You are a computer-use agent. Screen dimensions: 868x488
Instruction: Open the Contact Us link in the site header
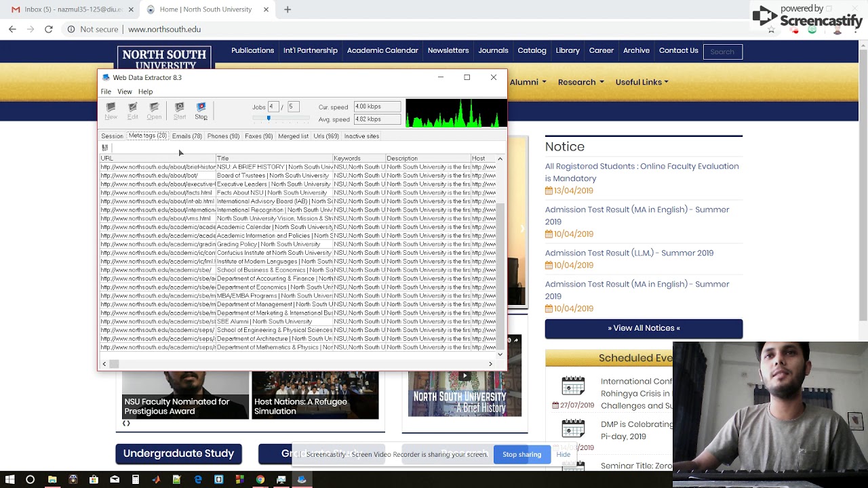[x=678, y=50]
